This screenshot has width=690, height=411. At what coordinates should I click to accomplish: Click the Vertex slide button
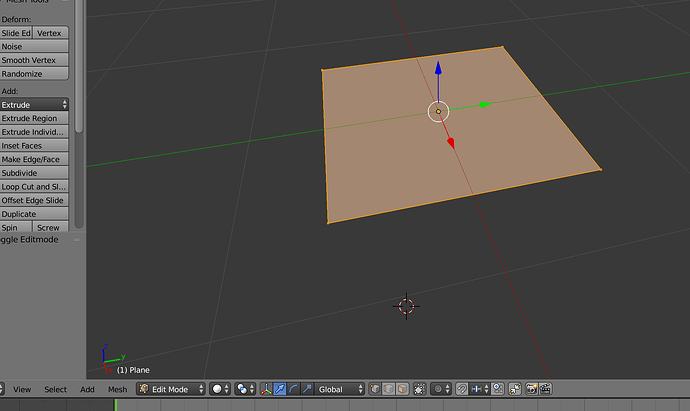coord(51,33)
